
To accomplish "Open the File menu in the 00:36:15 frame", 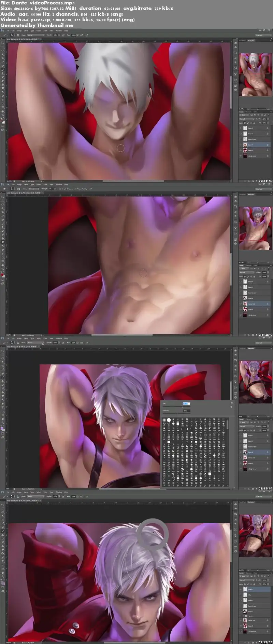I will (8, 31).
